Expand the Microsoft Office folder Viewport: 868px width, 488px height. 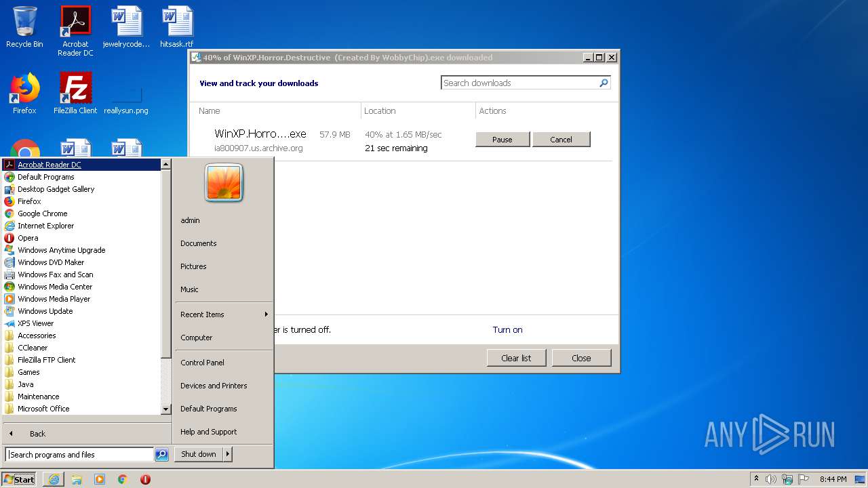coord(81,409)
